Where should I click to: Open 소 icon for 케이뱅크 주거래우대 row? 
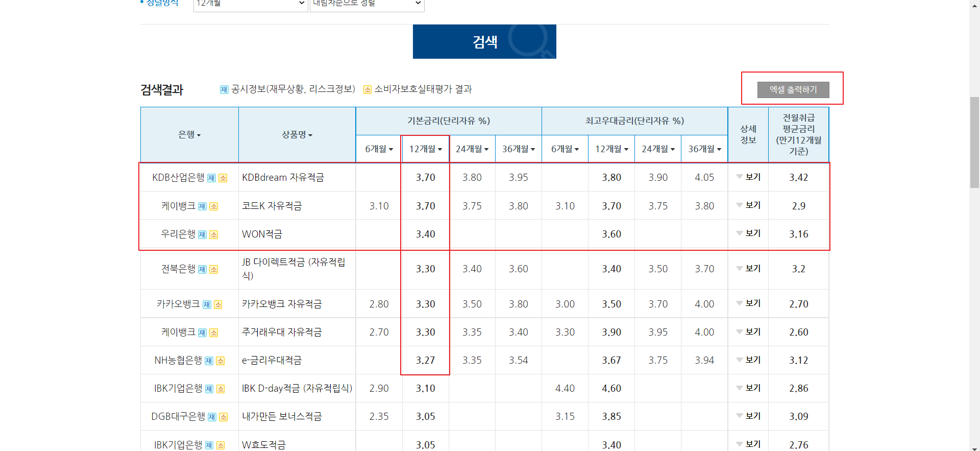pyautogui.click(x=214, y=333)
